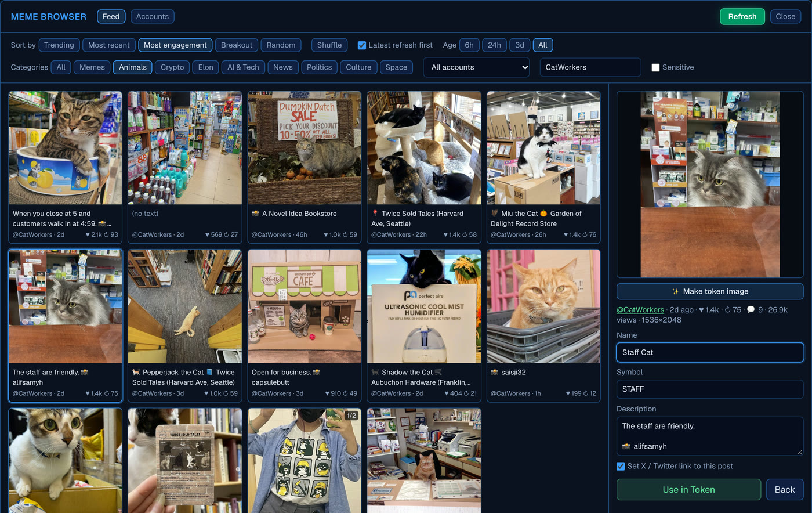Image resolution: width=812 pixels, height=513 pixels.
Task: Enable the Sensitive checkbox
Action: 655,67
